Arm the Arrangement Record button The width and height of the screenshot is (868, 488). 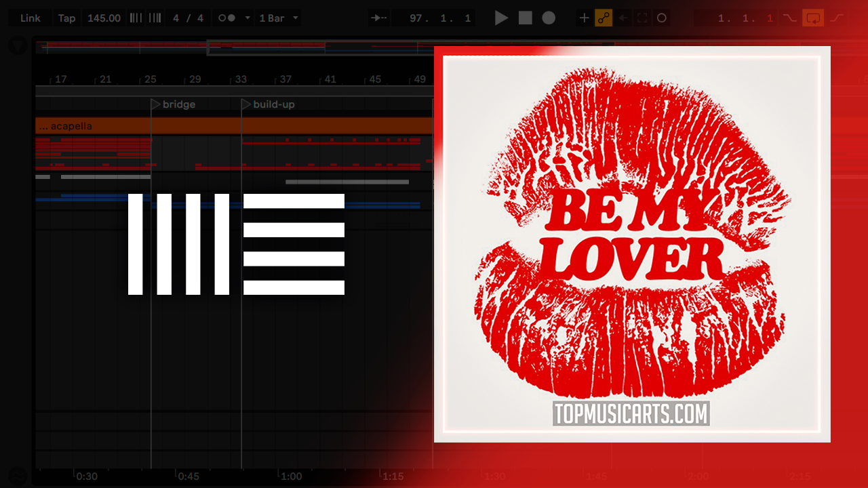[549, 18]
